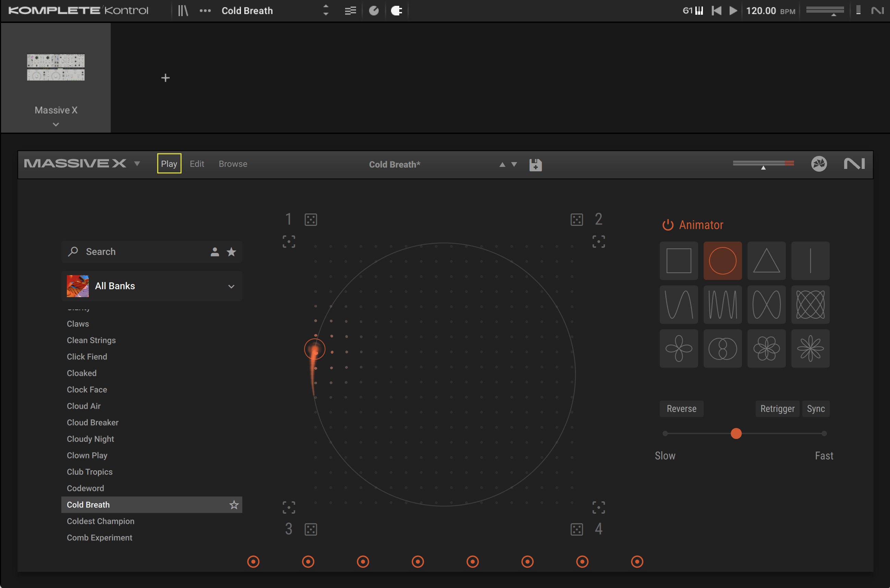The image size is (890, 588).
Task: Rewind to start with transport back button
Action: [716, 11]
